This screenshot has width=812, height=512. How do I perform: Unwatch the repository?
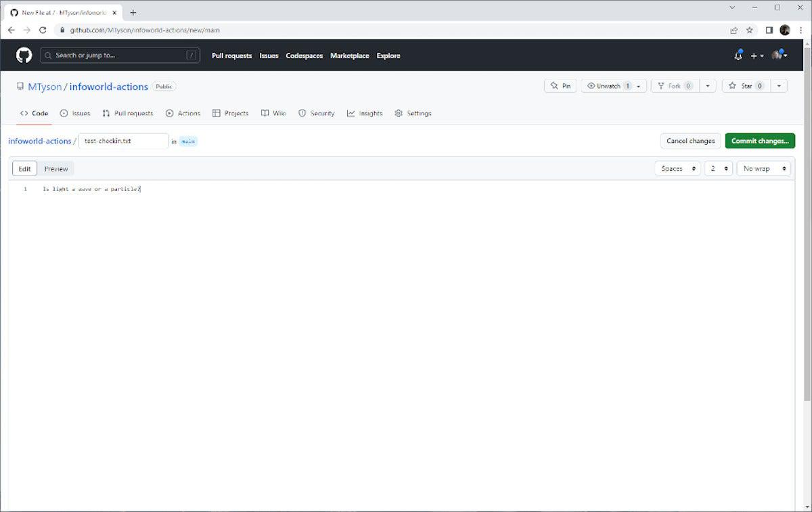608,85
